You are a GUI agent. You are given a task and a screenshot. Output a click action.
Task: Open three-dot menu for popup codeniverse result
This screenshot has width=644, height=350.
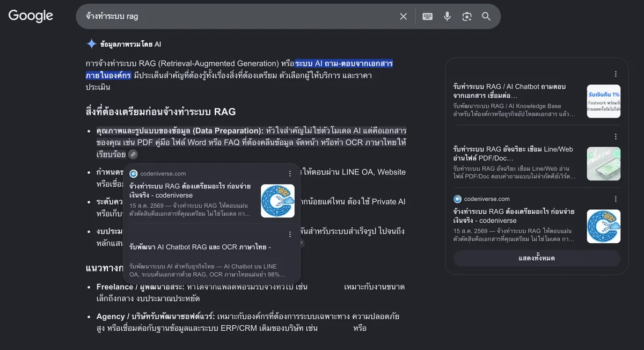[x=290, y=173]
